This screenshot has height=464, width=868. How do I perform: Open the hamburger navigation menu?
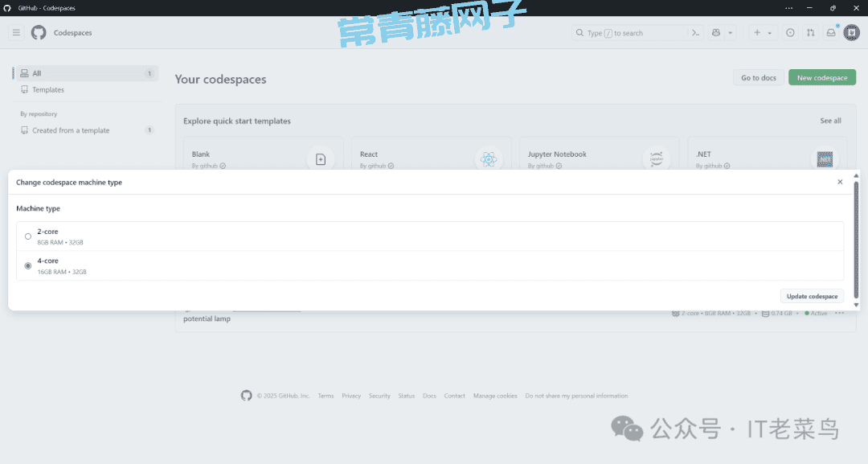[x=17, y=33]
